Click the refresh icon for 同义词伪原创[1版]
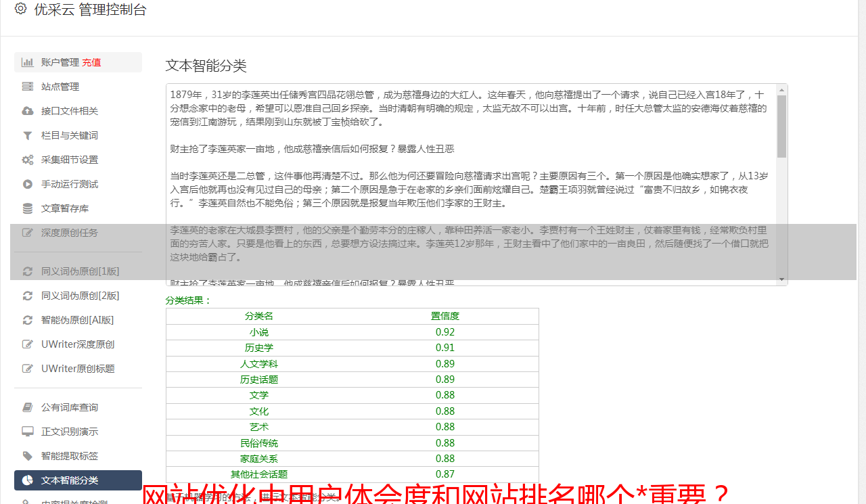Image resolution: width=866 pixels, height=504 pixels. tap(28, 271)
